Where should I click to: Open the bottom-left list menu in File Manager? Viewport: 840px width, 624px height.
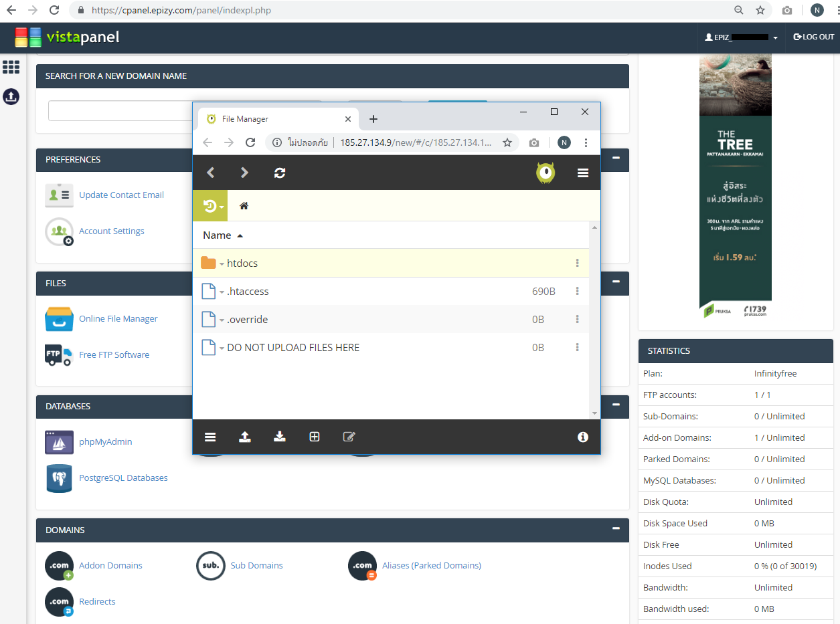click(210, 437)
